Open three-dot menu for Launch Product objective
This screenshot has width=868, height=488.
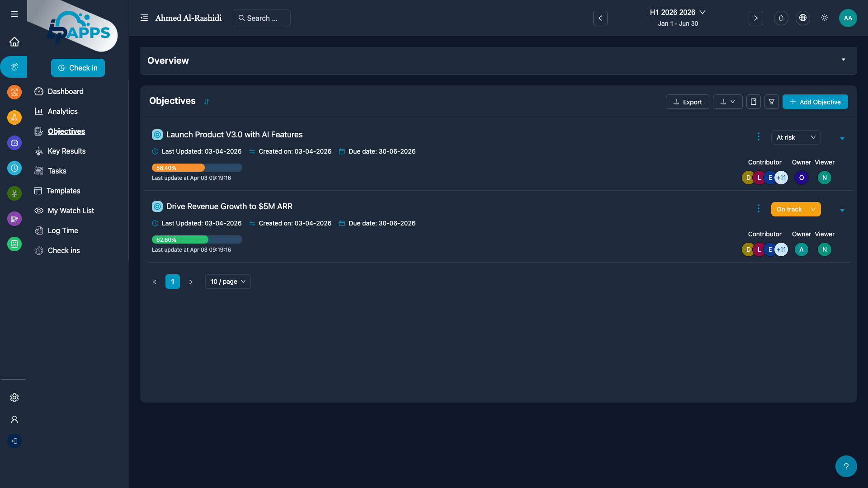click(758, 136)
